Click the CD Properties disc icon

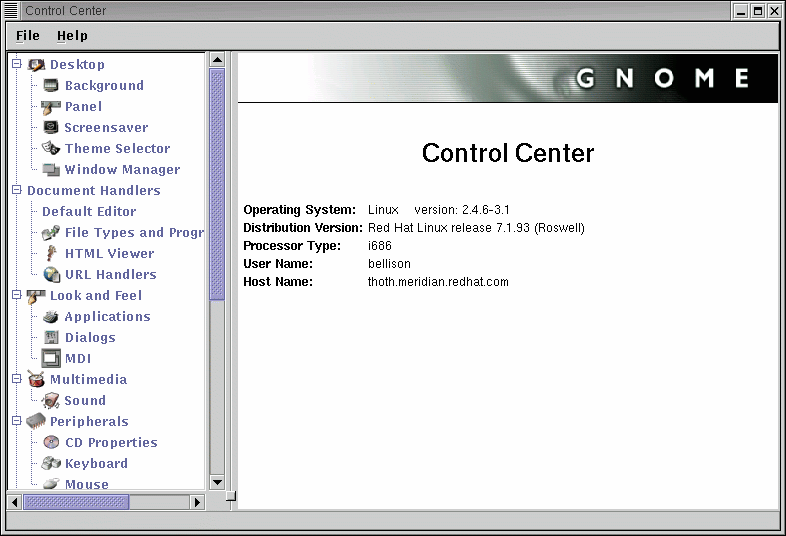point(51,443)
